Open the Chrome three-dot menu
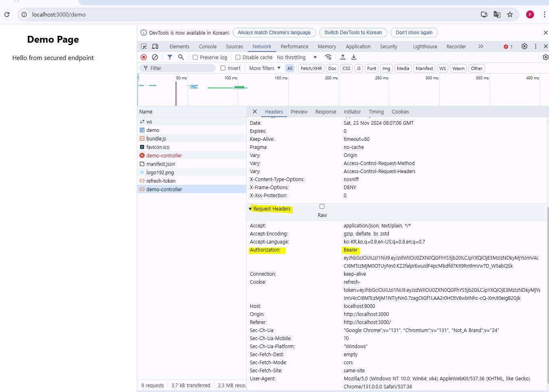Image resolution: width=549 pixels, height=392 pixels. (x=544, y=14)
